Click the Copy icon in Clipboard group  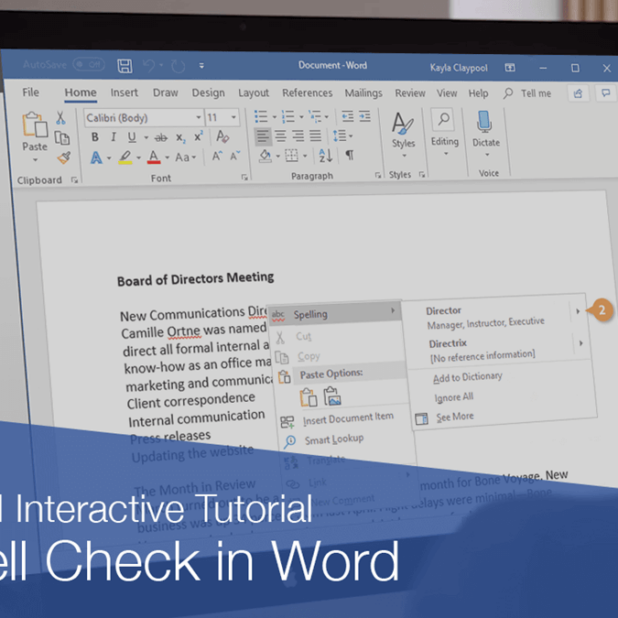click(x=61, y=138)
